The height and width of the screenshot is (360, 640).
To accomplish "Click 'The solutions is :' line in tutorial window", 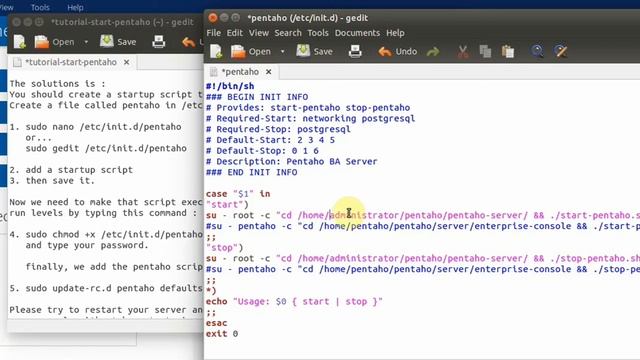I will tap(58, 84).
